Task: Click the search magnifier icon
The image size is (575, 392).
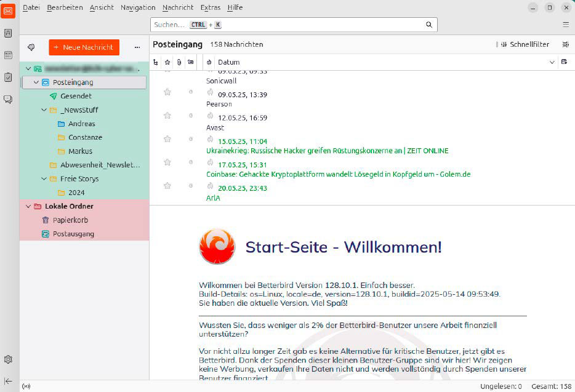Action: tap(429, 25)
